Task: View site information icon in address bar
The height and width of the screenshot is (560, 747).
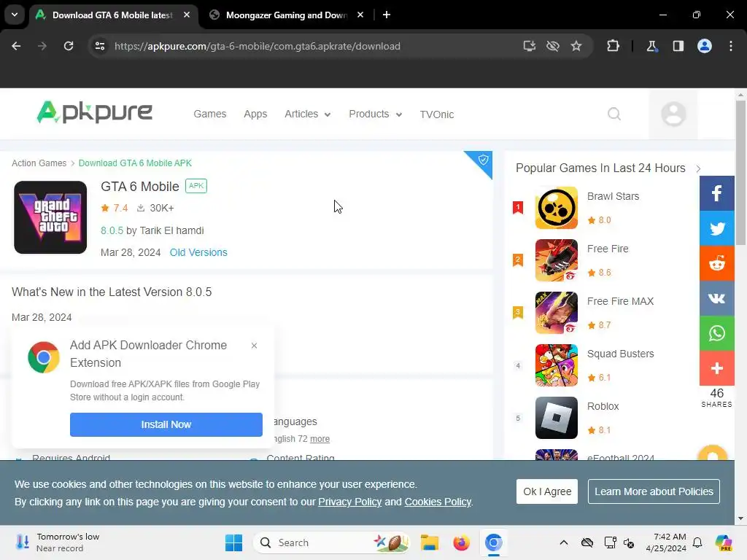Action: [99, 46]
